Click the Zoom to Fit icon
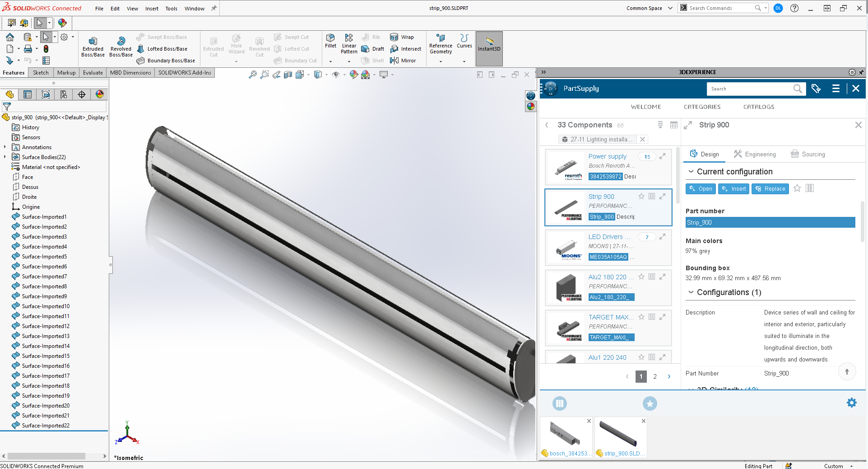Screen dimensions: 868x469 pos(253,75)
